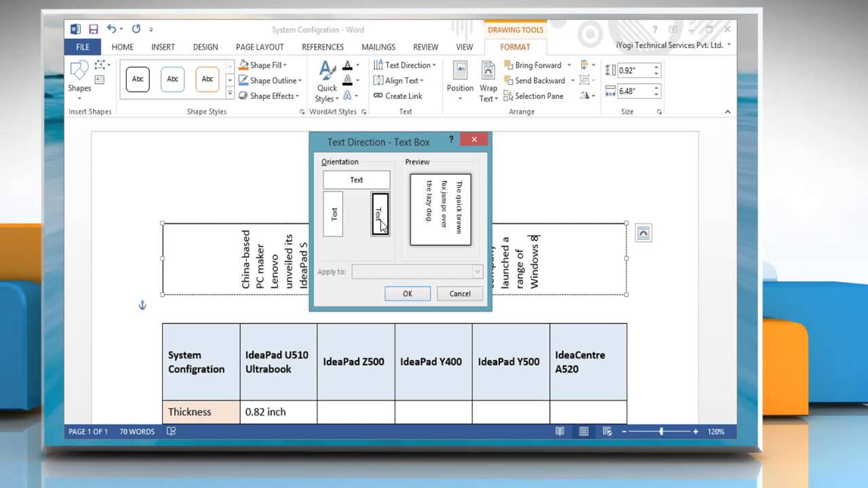Save the document with the floppy icon
868x488 pixels.
tap(93, 29)
